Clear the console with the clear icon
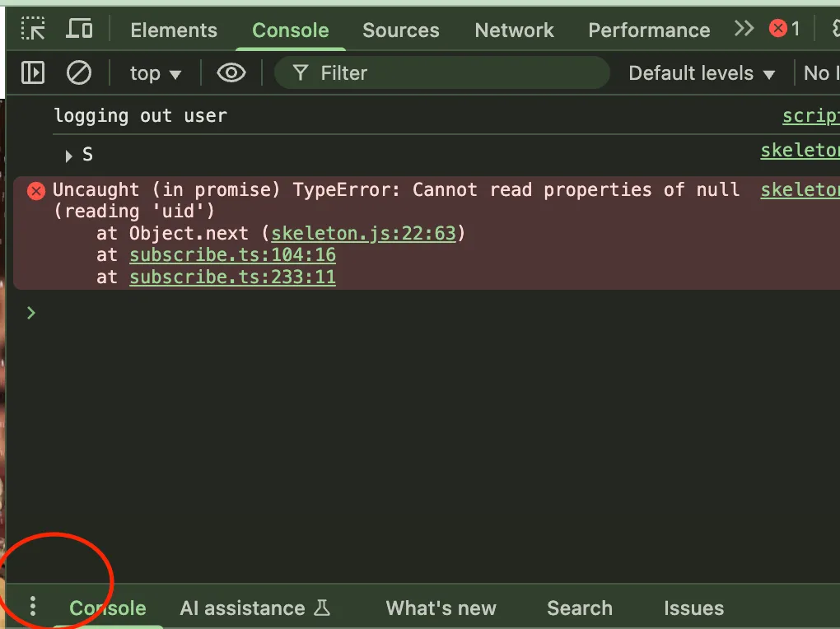 pos(79,73)
